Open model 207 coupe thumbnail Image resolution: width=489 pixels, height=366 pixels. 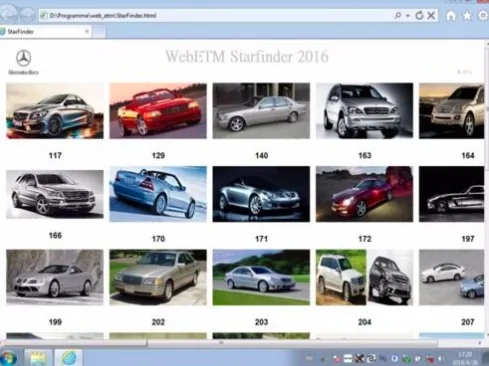452,277
